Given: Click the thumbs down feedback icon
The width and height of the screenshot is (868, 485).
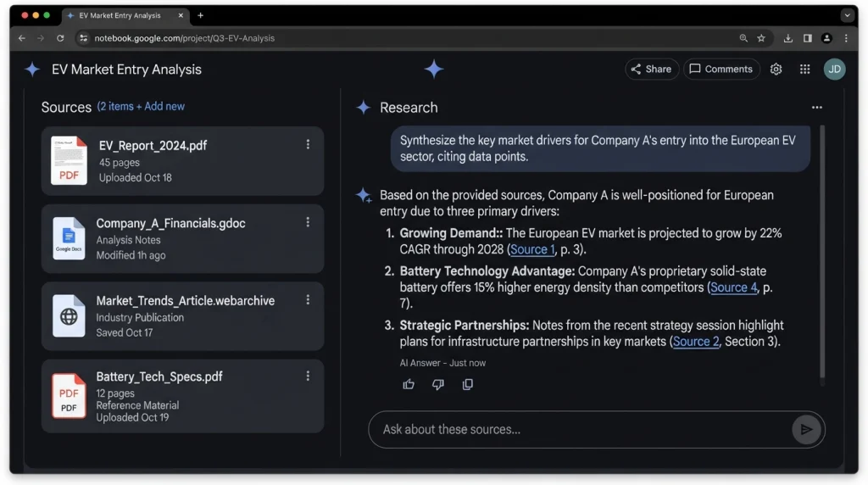Looking at the screenshot, I should coord(438,384).
